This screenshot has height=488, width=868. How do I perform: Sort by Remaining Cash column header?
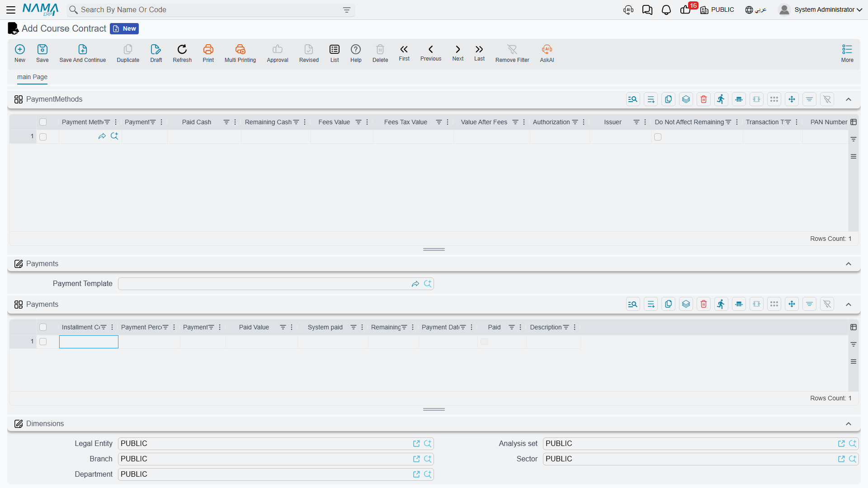[268, 122]
